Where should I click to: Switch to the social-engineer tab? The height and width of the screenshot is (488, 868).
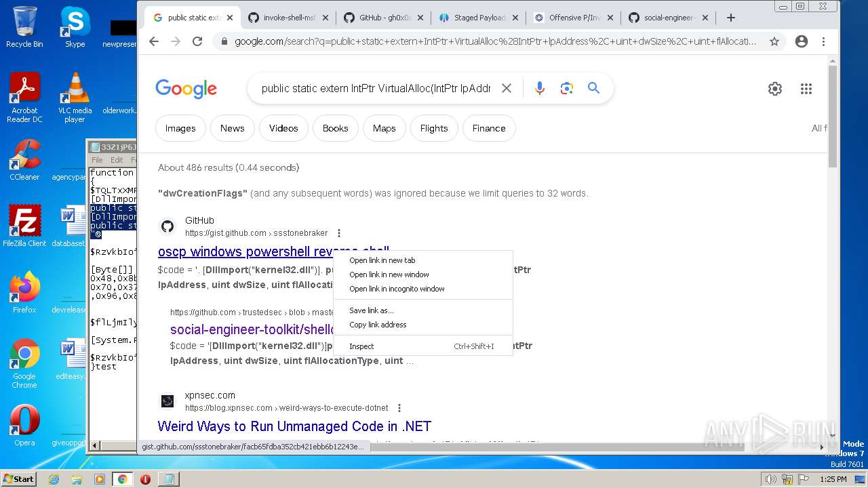[x=669, y=18]
